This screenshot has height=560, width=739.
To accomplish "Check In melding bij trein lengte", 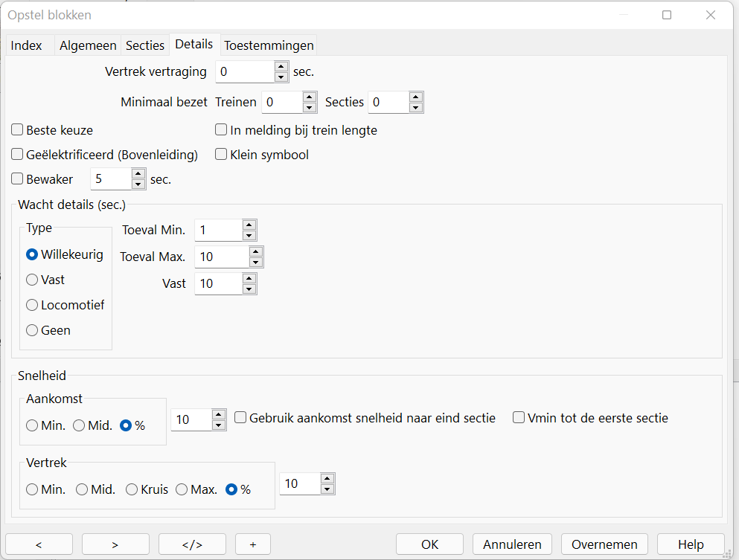I will (221, 130).
